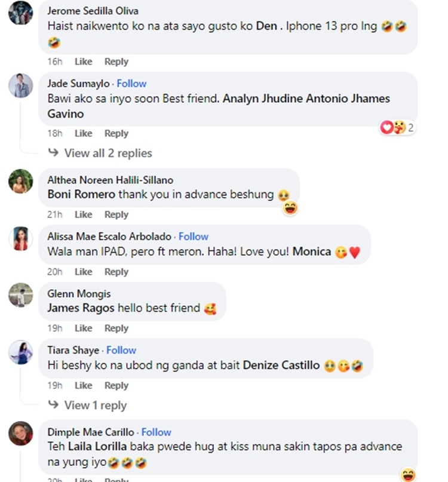Screen dimensions: 448x482
Task: Open tagged profile Denize Castillo
Action: pyautogui.click(x=281, y=365)
